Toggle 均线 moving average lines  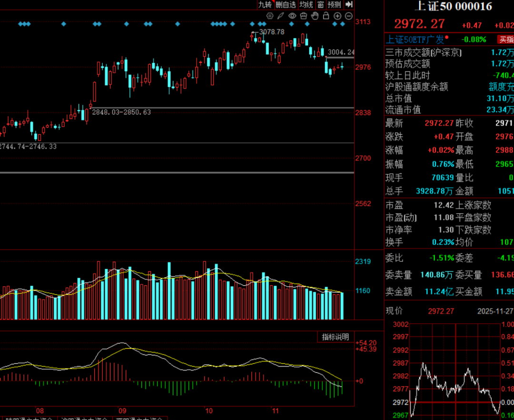(306, 4)
